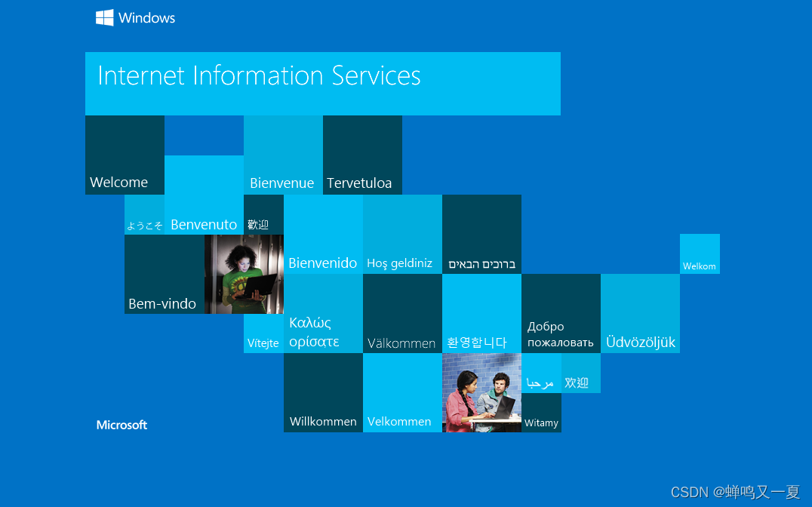Click the Arabic مرحبا tile
812x507 pixels.
pos(541,373)
